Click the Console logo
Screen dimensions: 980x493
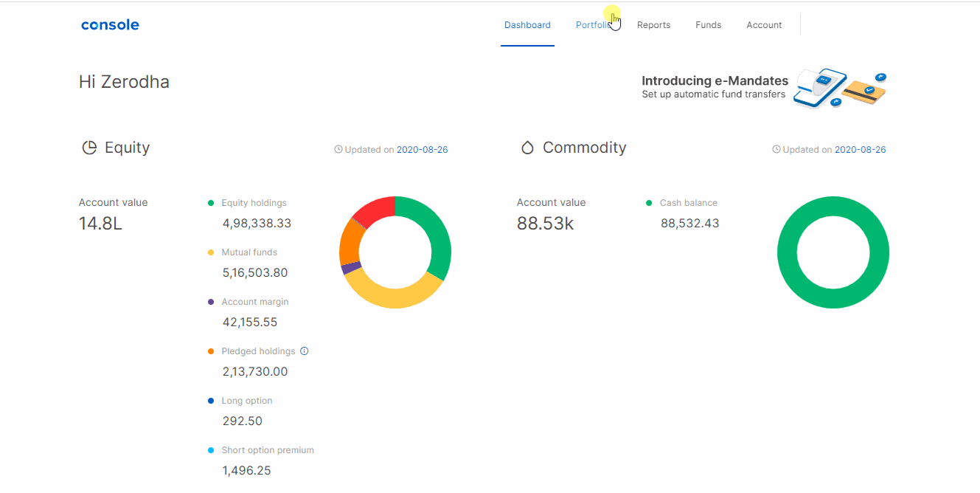point(110,25)
